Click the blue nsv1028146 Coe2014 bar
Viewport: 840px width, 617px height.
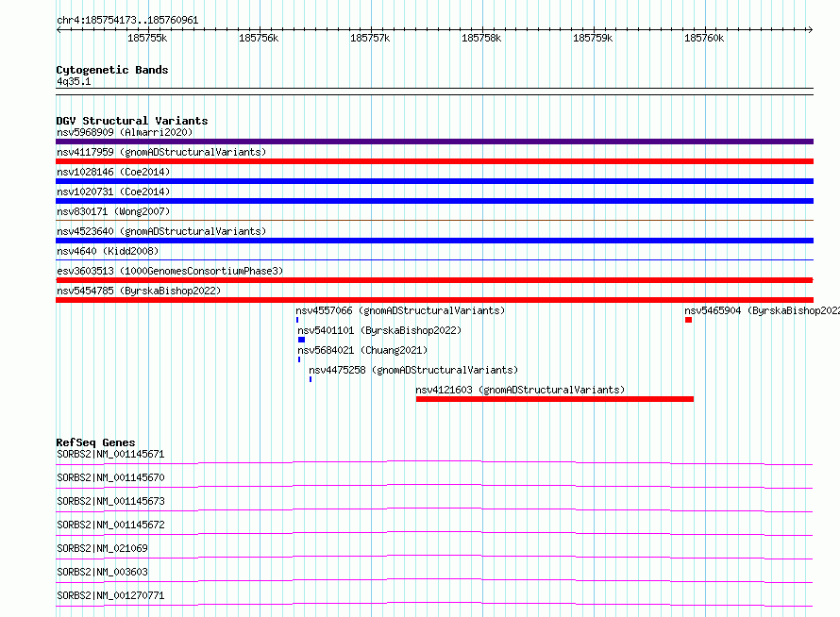(434, 181)
